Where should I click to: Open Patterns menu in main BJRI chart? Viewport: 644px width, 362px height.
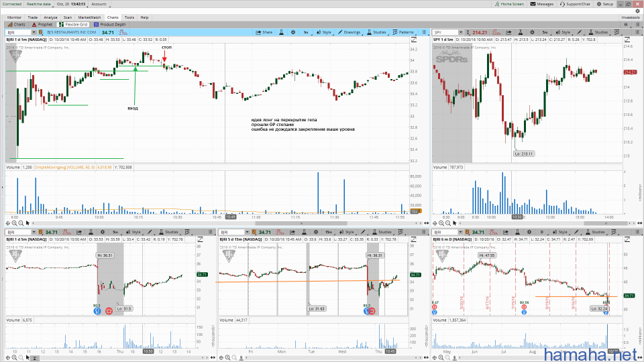(403, 32)
